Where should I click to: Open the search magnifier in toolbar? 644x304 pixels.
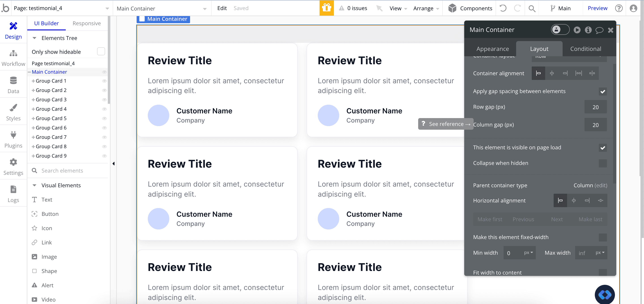click(532, 8)
